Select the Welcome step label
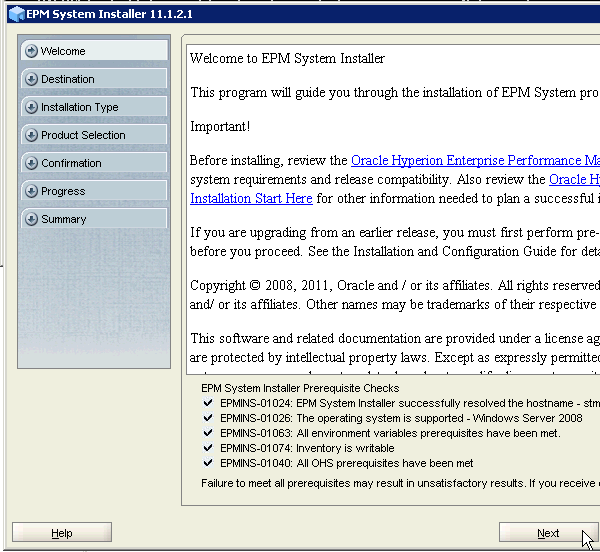Screen dimensions: 600x552 (x=63, y=51)
